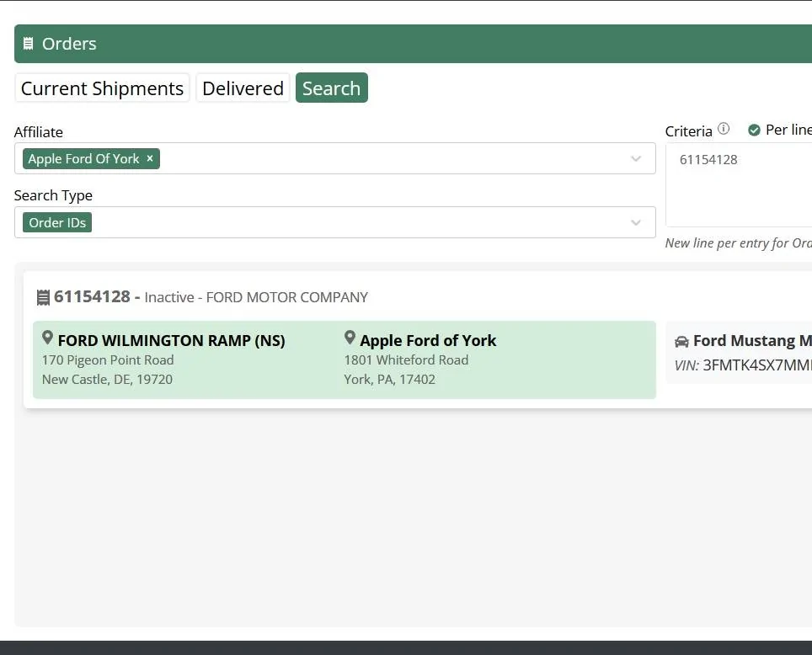The height and width of the screenshot is (655, 812).
Task: Switch to the Current Shipments tab
Action: (x=102, y=88)
